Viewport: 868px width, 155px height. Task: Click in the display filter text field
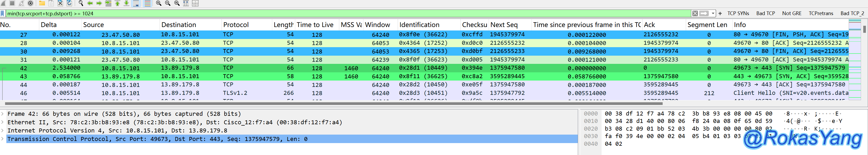(x=337, y=14)
